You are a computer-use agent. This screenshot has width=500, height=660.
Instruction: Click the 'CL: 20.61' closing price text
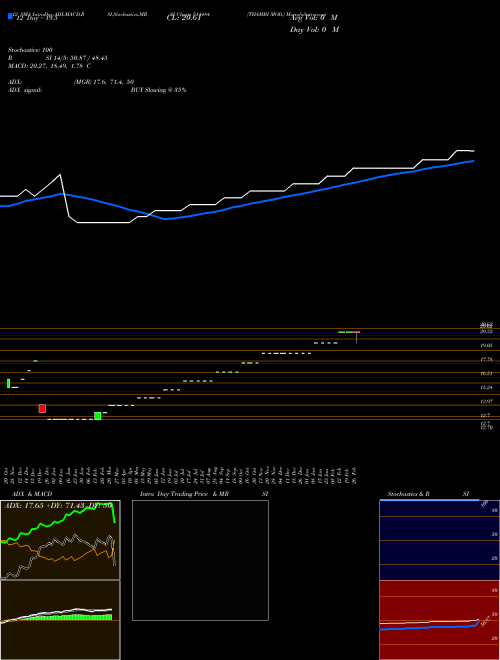(x=183, y=18)
